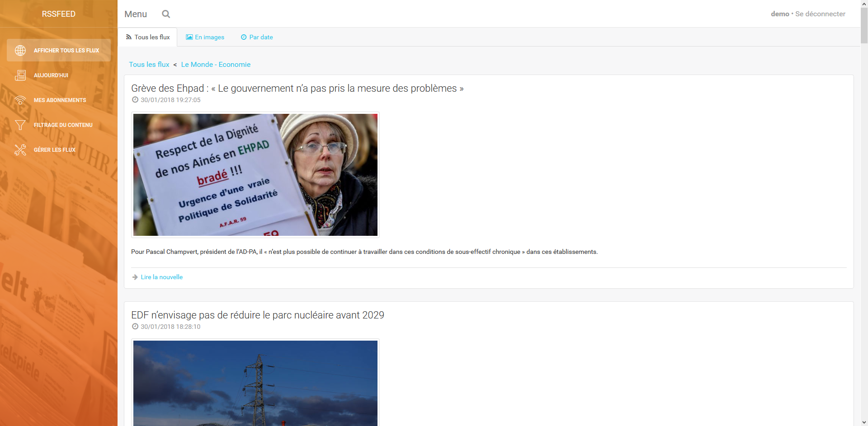Viewport: 868px width, 426px height.
Task: Click the newspaper icon for Aujourd'hui
Action: [20, 75]
